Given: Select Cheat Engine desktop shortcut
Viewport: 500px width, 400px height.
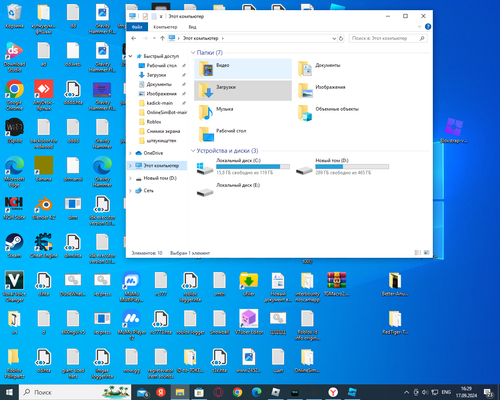Looking at the screenshot, I should (44, 246).
